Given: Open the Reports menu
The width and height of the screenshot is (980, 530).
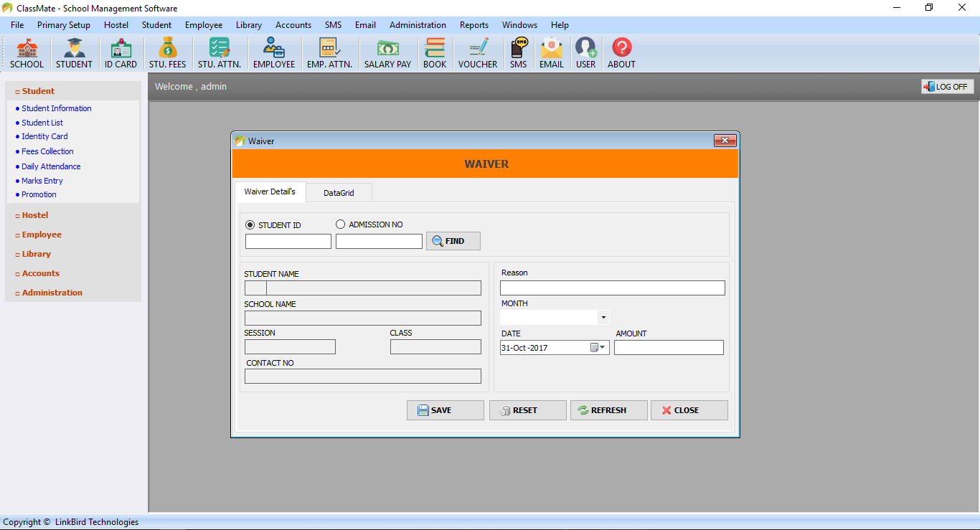Looking at the screenshot, I should tap(474, 24).
